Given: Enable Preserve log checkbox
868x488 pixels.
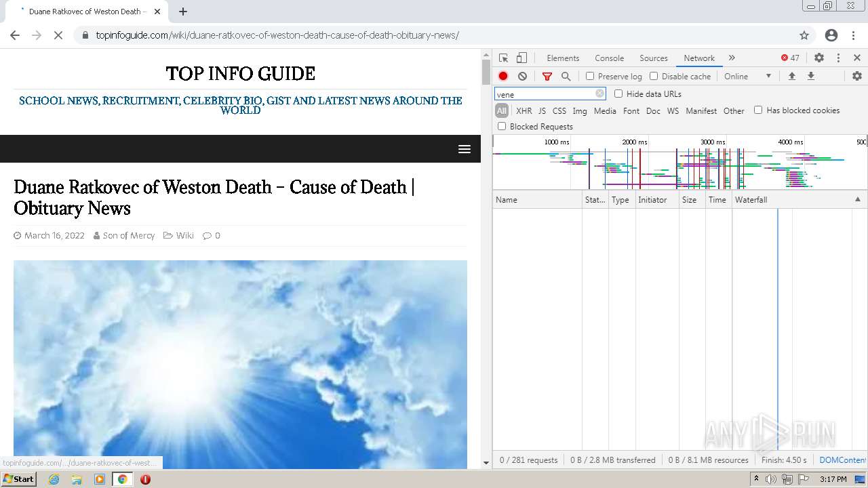Looking at the screenshot, I should tap(590, 77).
